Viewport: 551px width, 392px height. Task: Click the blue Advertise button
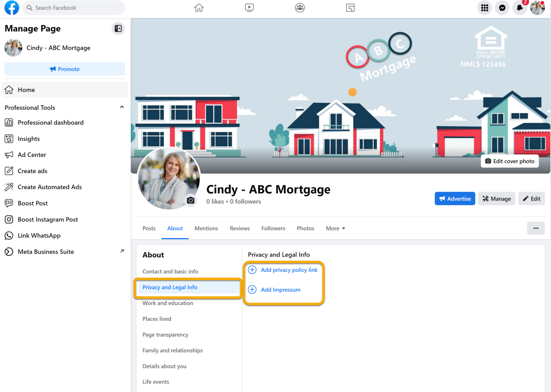tap(455, 199)
